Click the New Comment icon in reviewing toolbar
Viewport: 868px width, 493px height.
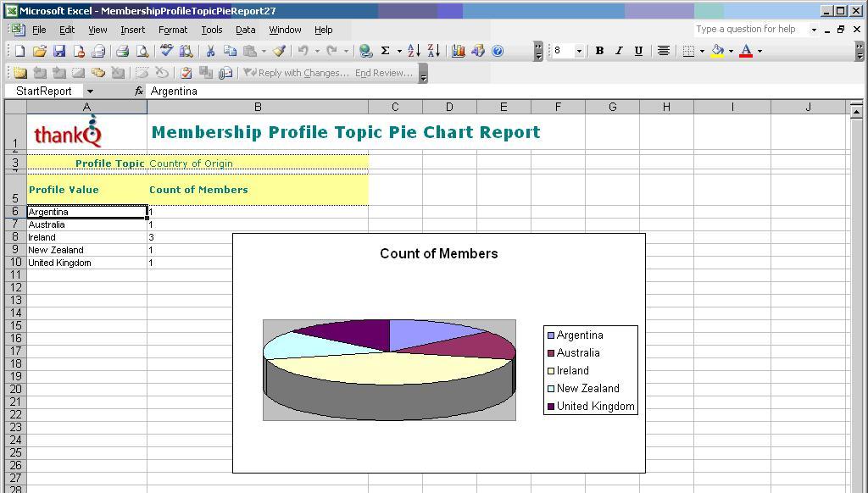[20, 73]
